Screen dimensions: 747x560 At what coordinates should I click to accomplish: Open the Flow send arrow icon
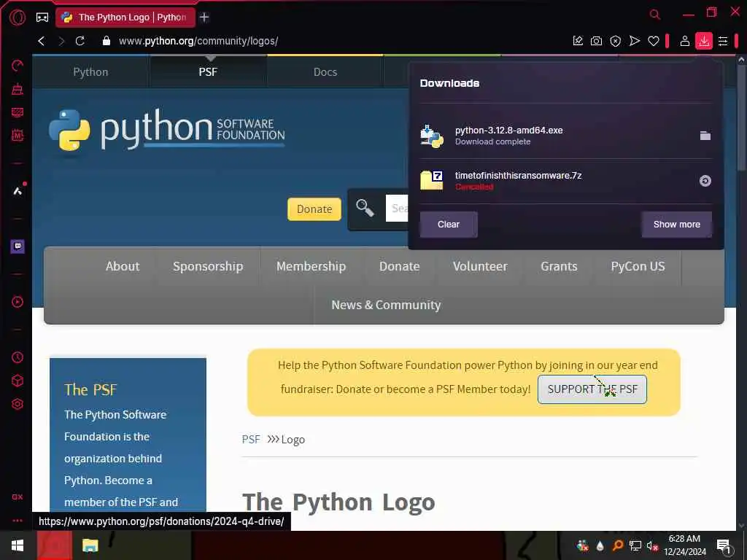tap(634, 41)
